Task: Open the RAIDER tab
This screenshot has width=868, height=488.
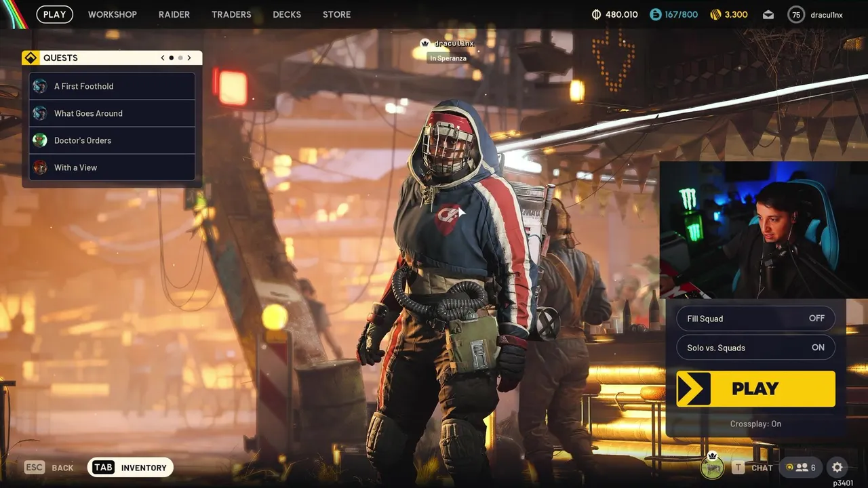Action: [x=174, y=14]
